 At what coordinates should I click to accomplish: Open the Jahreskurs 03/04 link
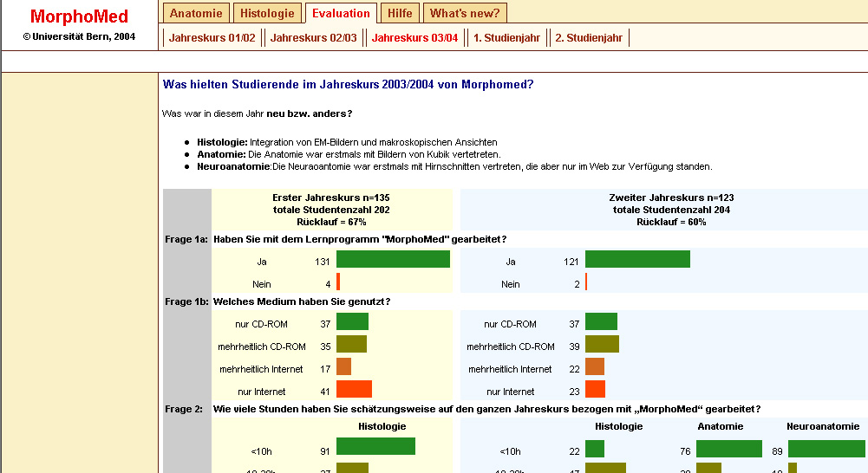coord(414,38)
